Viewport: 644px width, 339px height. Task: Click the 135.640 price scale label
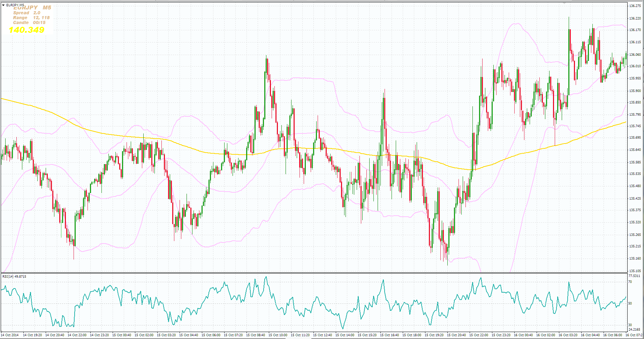634,150
